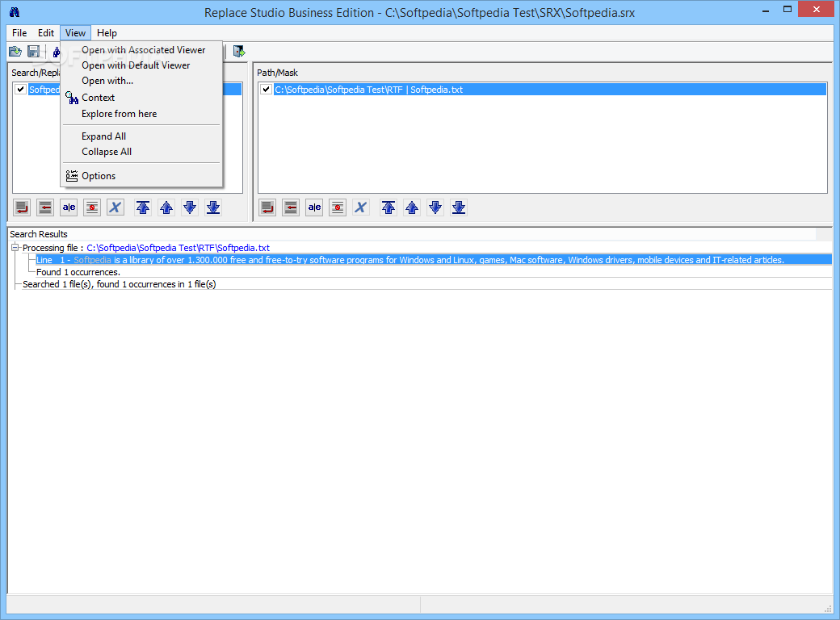Click the exit door toolbar icon
The height and width of the screenshot is (620, 840).
pos(239,52)
